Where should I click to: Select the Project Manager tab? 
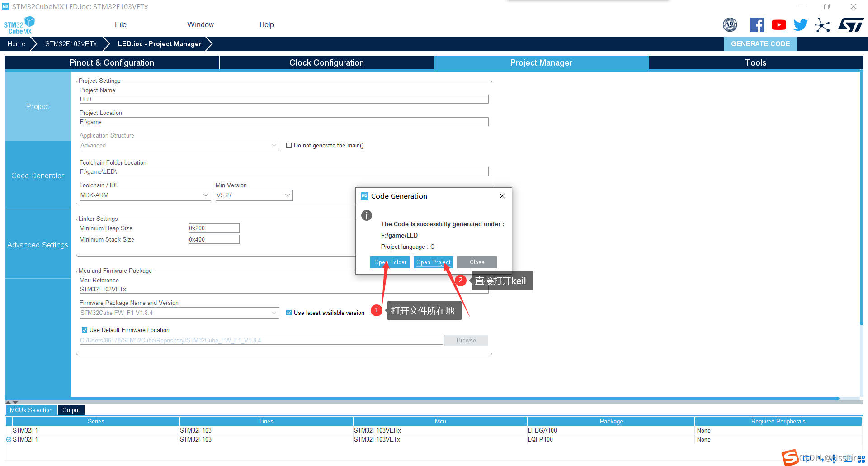pyautogui.click(x=541, y=62)
